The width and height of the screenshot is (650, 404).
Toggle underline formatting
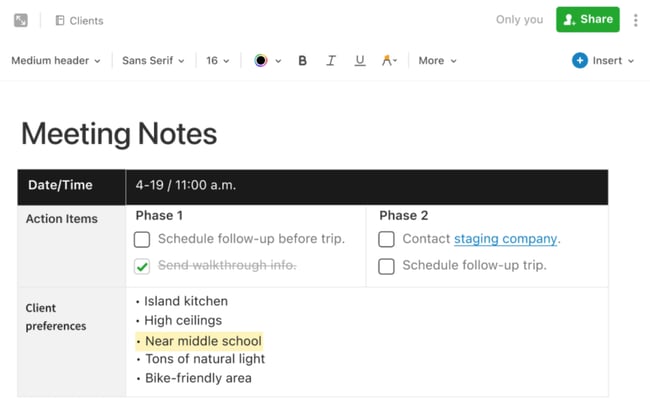pos(360,61)
